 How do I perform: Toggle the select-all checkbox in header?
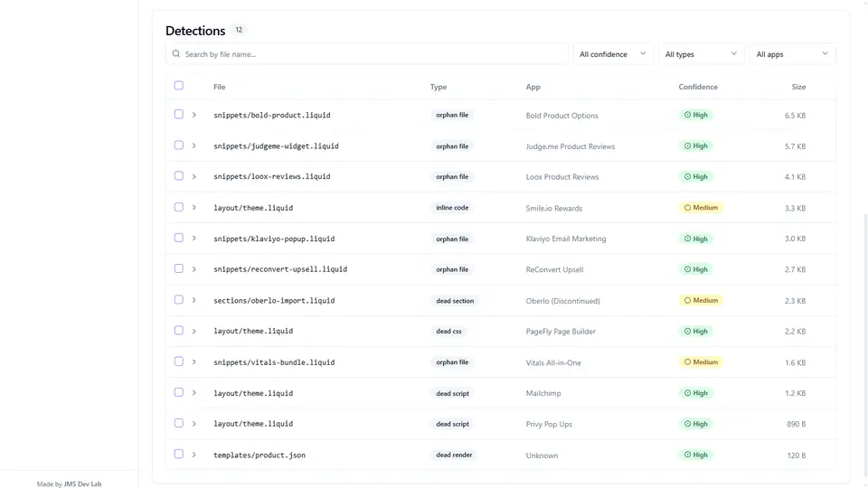click(x=179, y=85)
